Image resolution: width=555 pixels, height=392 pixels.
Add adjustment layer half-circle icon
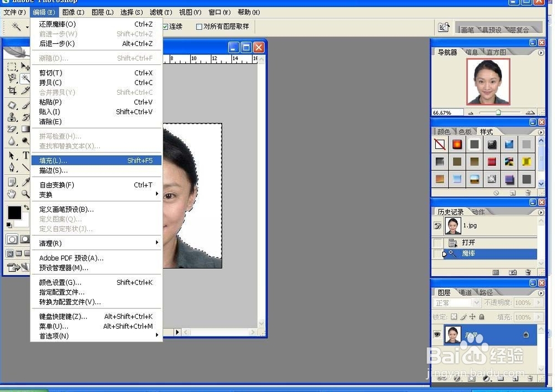coord(486,379)
